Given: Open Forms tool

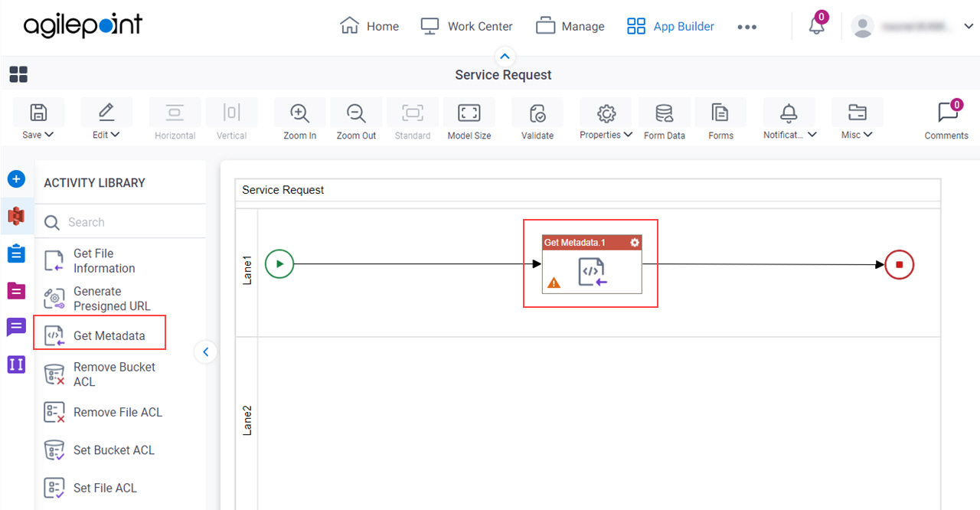Looking at the screenshot, I should [720, 119].
